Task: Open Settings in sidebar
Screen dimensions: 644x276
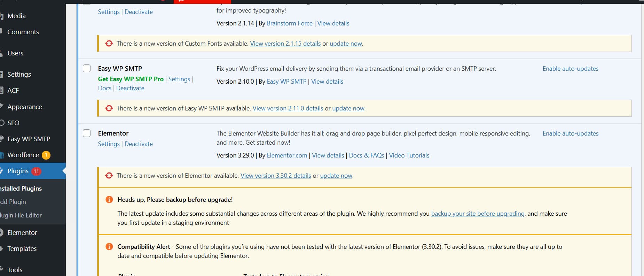Action: tap(19, 74)
